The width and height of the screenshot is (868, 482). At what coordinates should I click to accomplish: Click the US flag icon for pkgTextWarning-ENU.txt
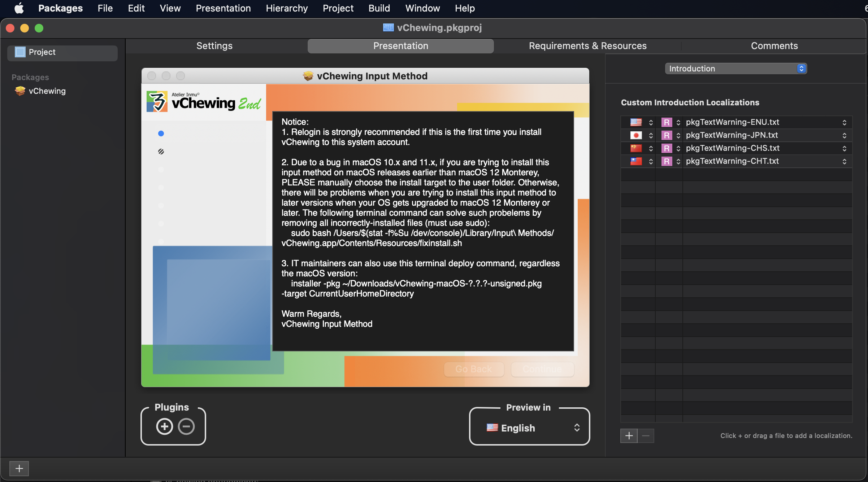point(636,122)
